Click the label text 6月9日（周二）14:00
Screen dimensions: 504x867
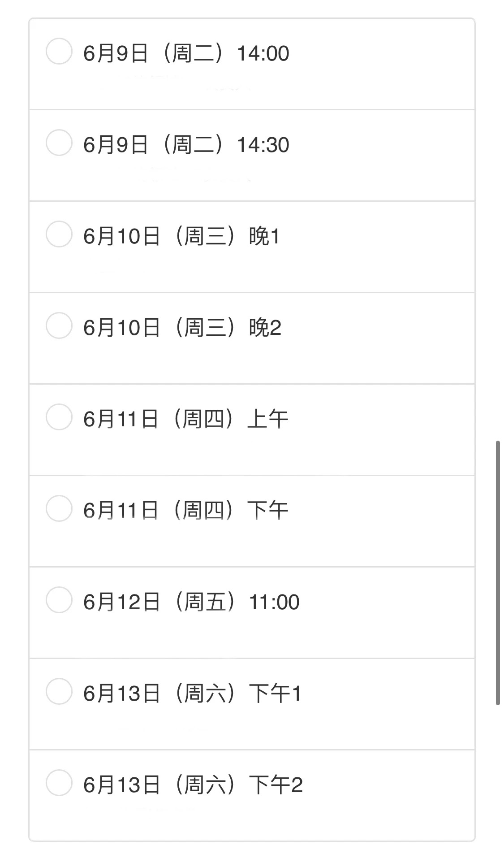pyautogui.click(x=186, y=54)
